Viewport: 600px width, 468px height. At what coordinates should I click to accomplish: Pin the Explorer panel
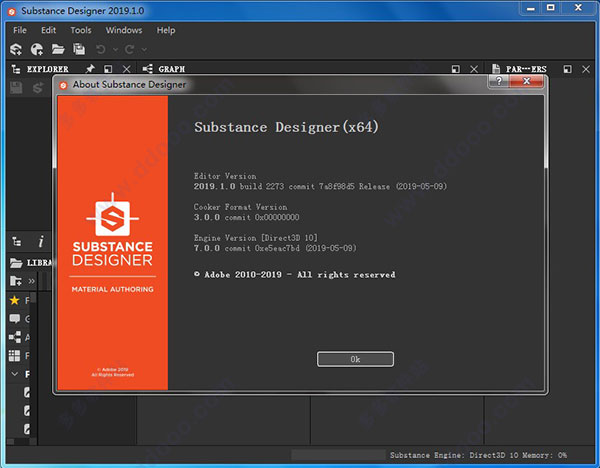pos(90,69)
